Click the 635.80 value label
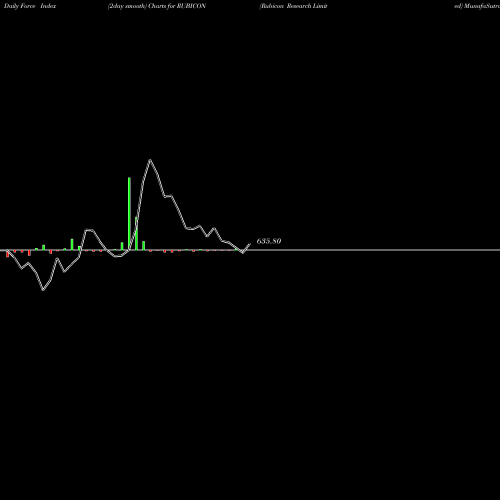Screen dimensions: 500x500 [269, 241]
